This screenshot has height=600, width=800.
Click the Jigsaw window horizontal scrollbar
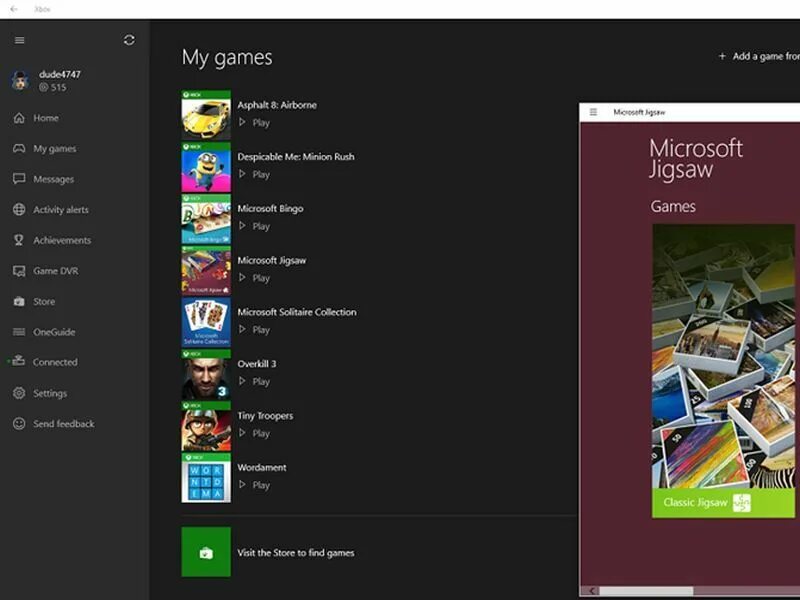(x=647, y=591)
